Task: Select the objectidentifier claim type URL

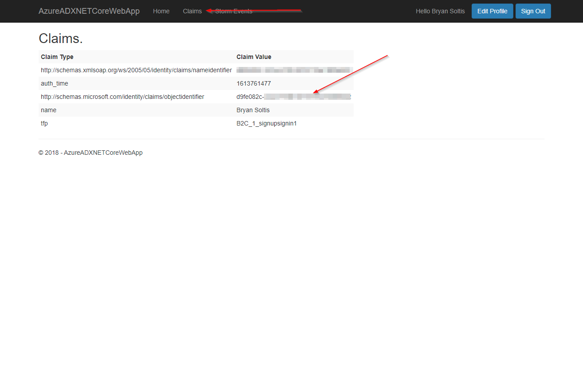Action: pyautogui.click(x=122, y=97)
